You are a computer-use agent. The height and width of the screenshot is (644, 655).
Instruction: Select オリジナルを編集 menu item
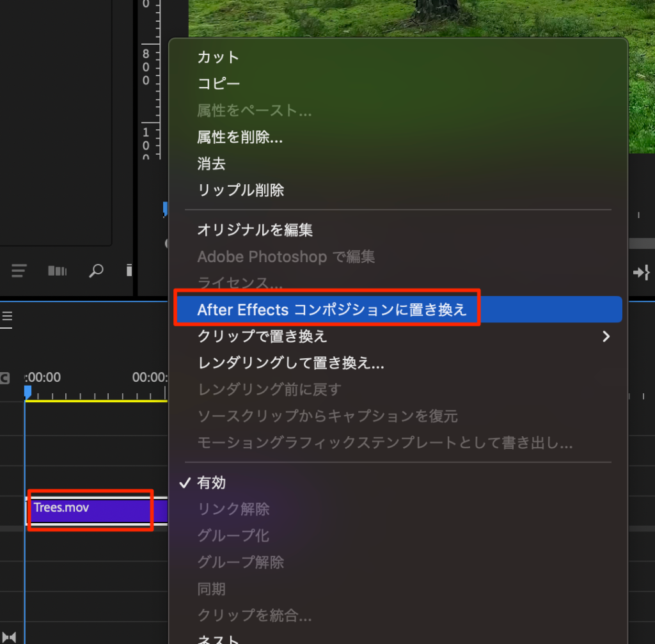255,230
